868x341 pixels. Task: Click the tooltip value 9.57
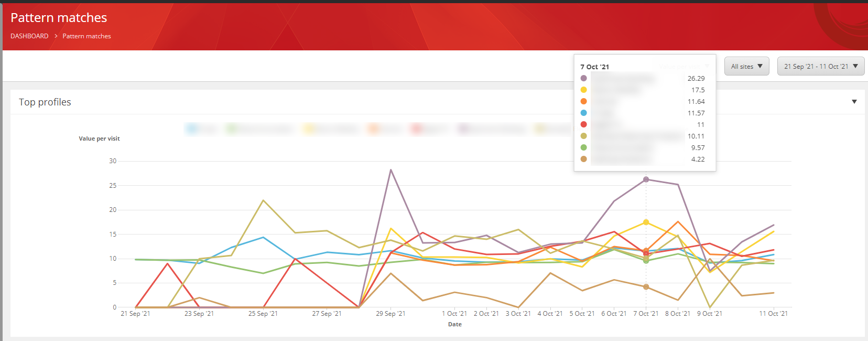[698, 147]
